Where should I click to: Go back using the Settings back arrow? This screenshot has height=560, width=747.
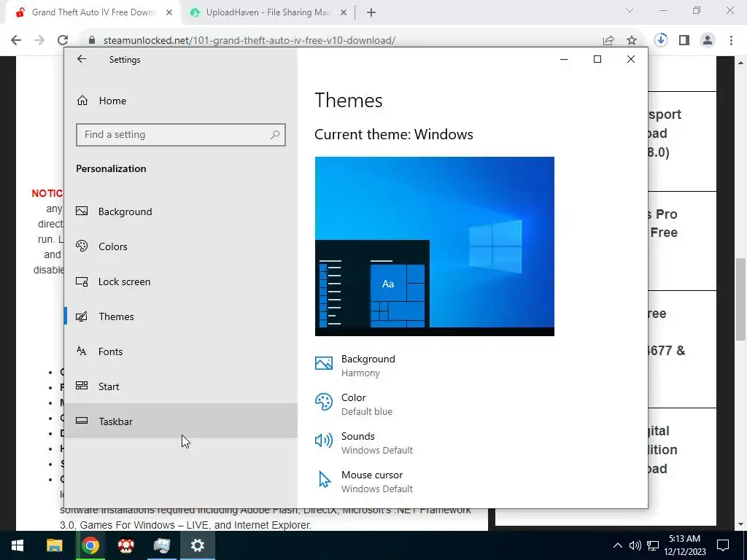[x=82, y=59]
